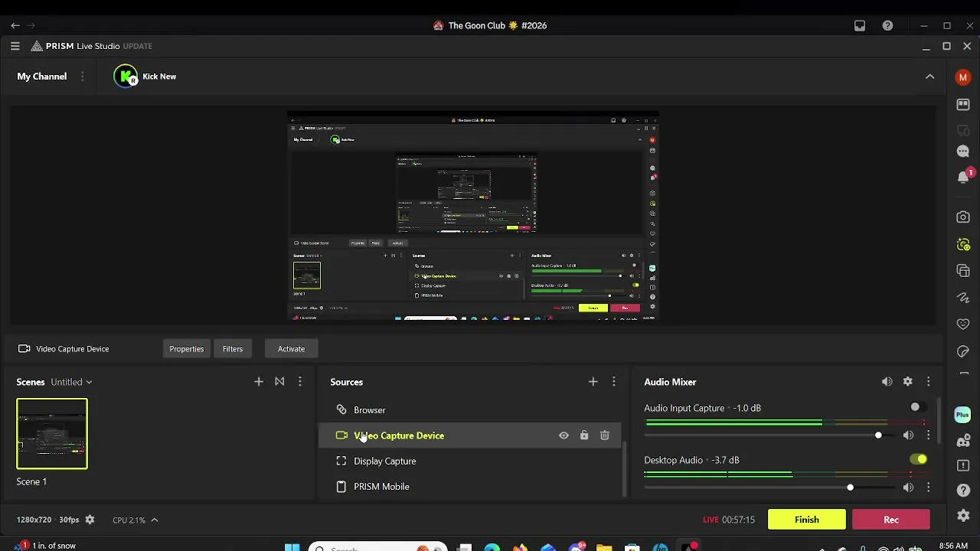Add a new scene with plus icon
Viewport: 980px width, 551px height.
[x=259, y=381]
